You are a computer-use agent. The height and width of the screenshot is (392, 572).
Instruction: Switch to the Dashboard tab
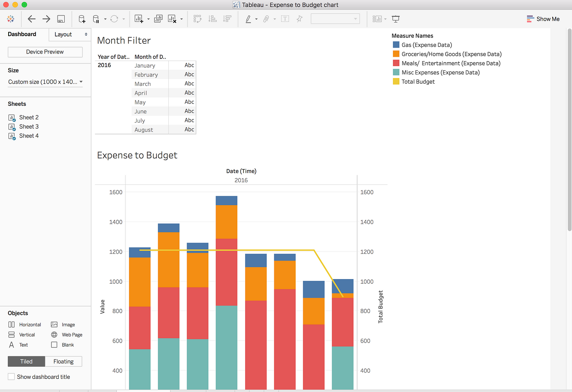pyautogui.click(x=22, y=34)
